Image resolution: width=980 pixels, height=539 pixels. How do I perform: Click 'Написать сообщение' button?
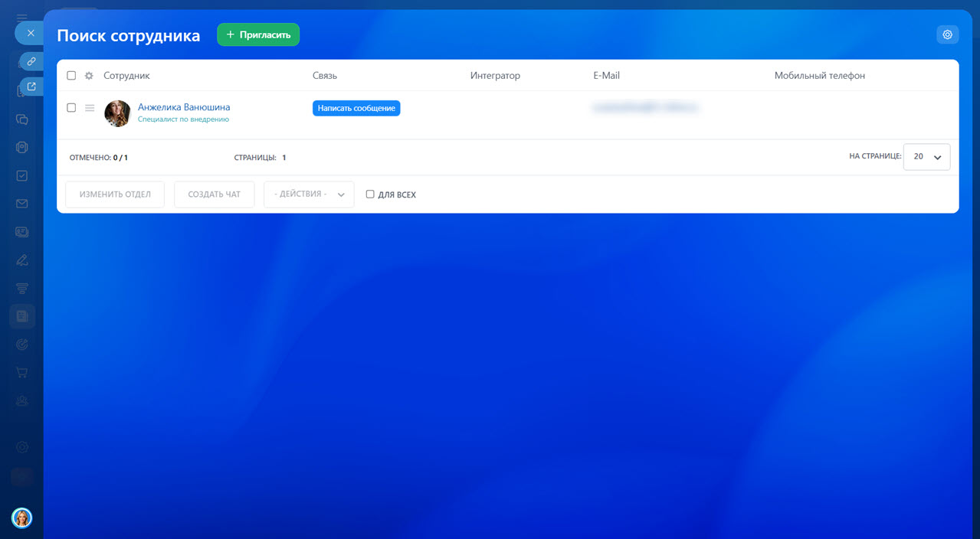(356, 109)
